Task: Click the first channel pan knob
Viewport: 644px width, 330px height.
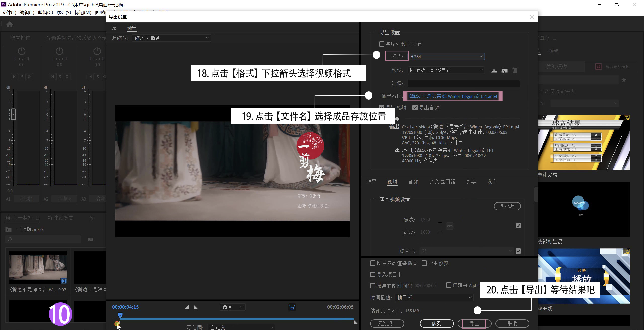Action: [22, 51]
